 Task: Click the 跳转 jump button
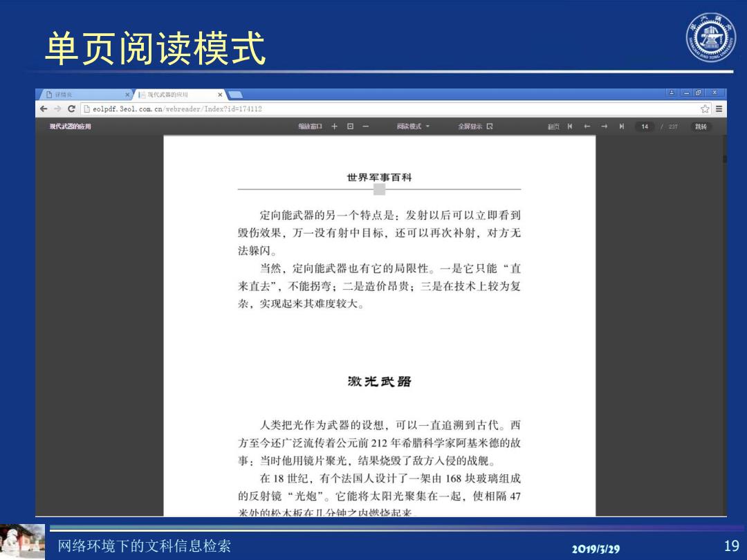[700, 127]
